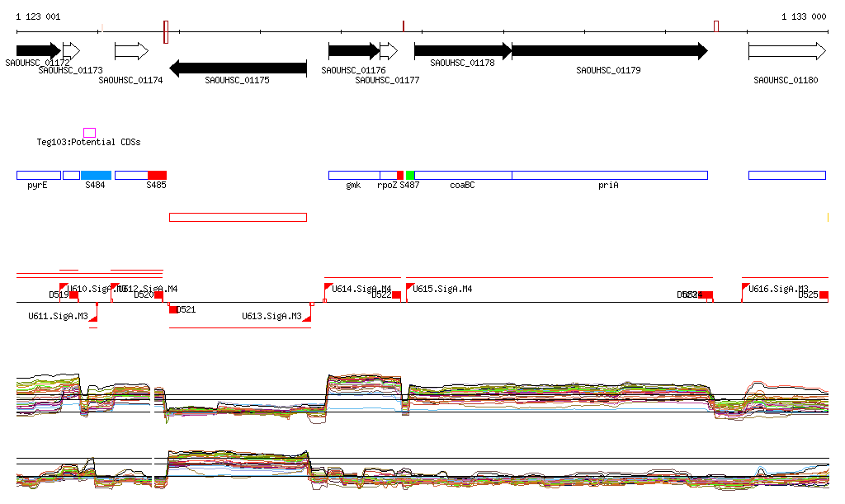Click the red outlined antisense segment box
This screenshot has height=504, width=845.
click(238, 217)
